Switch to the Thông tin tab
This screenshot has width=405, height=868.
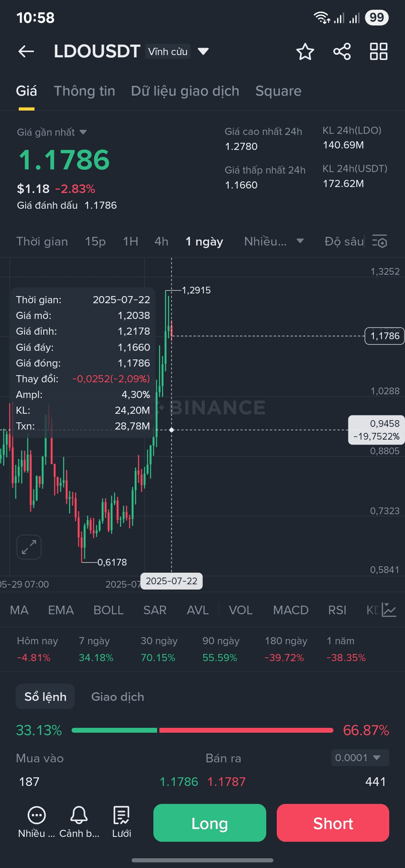84,91
